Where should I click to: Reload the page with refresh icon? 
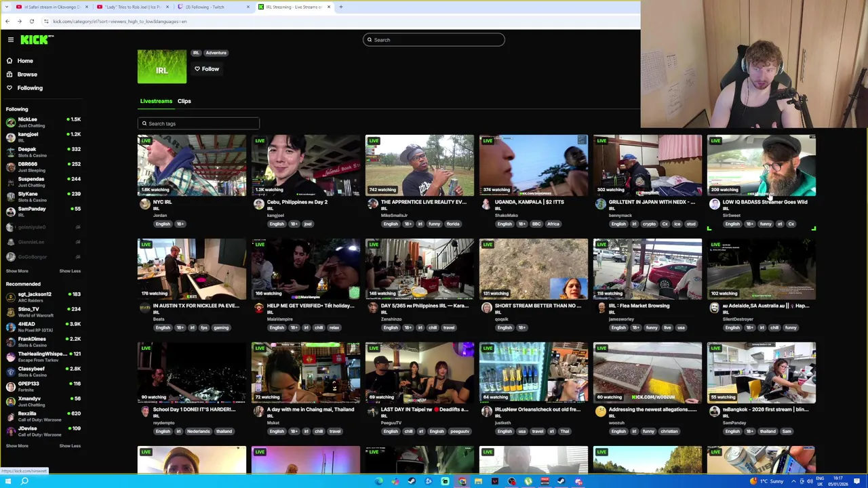[31, 21]
